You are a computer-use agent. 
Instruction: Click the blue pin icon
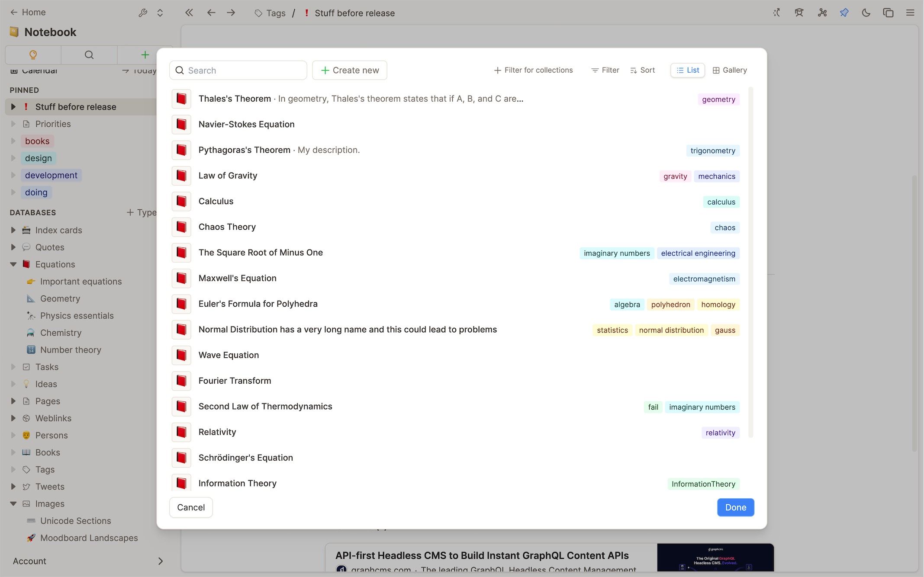point(844,13)
